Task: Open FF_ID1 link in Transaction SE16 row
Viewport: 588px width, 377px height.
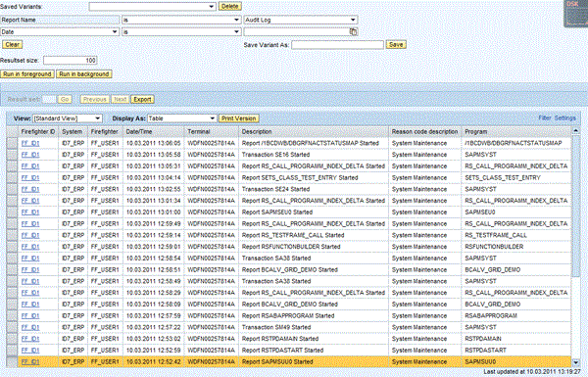Action: pos(30,155)
